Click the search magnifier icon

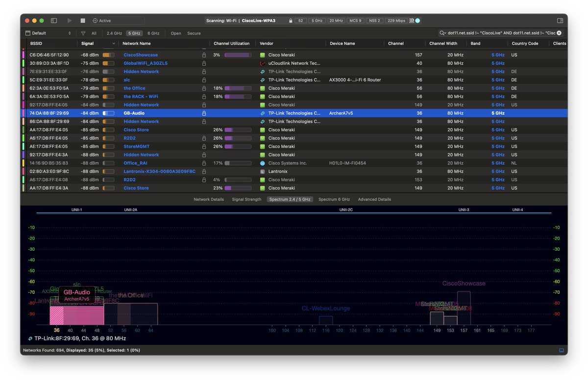444,33
